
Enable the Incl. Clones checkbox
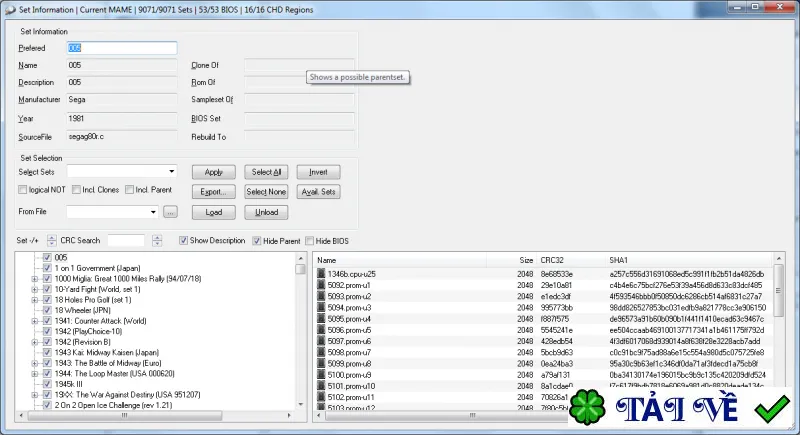point(76,190)
